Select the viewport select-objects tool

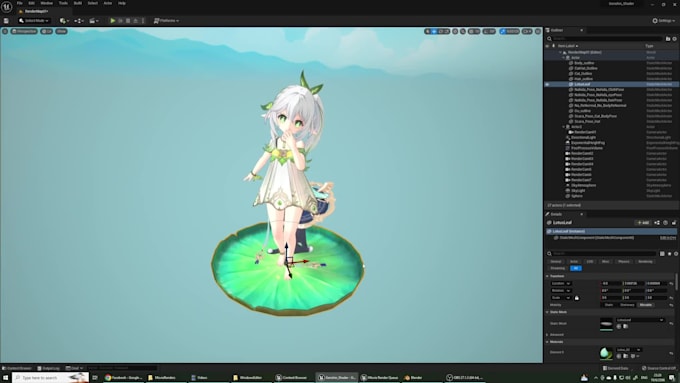(x=428, y=31)
